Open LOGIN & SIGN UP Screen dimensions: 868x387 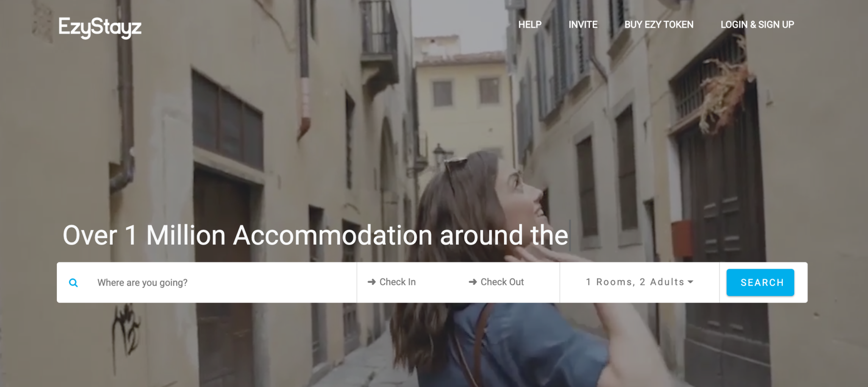757,25
